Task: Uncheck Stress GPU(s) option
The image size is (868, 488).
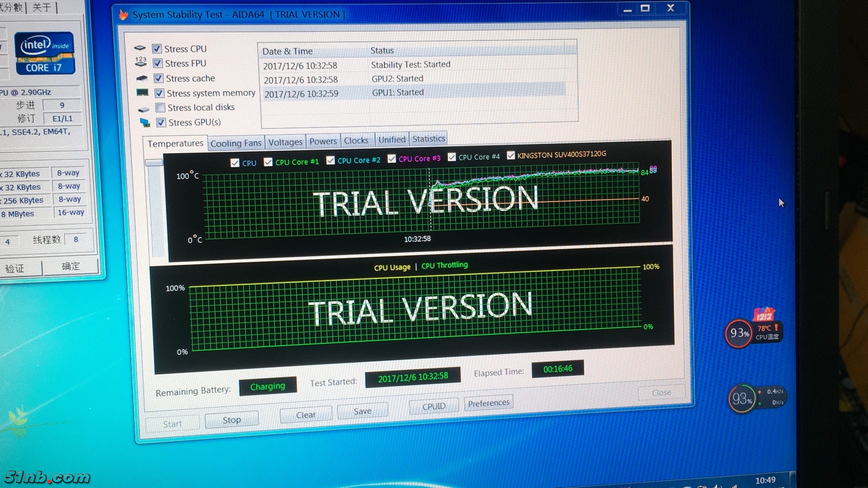Action: click(161, 122)
